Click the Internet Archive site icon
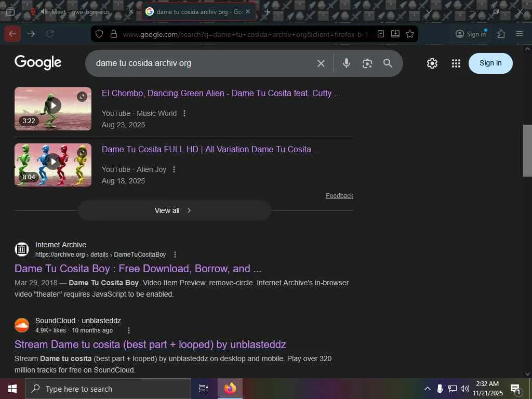The width and height of the screenshot is (532, 399). pyautogui.click(x=22, y=249)
